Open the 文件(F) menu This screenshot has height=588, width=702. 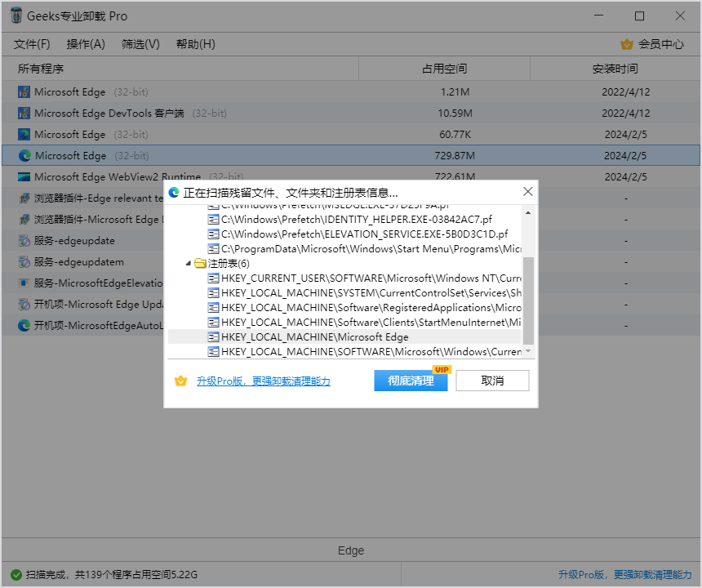[x=32, y=44]
